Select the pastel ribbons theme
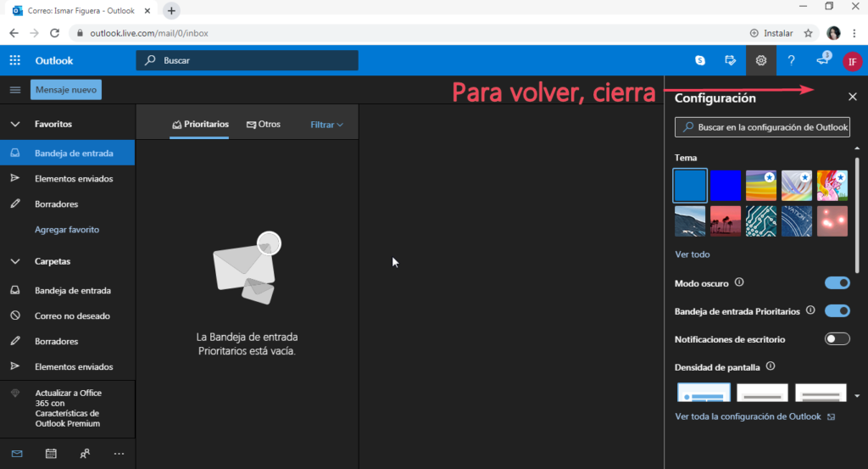Image resolution: width=868 pixels, height=469 pixels. tap(797, 186)
